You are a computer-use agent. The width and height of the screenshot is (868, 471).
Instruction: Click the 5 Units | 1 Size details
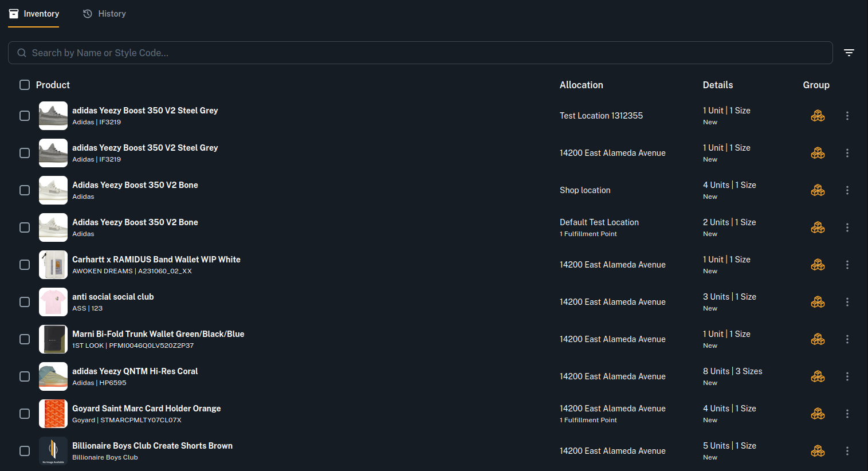coord(730,446)
